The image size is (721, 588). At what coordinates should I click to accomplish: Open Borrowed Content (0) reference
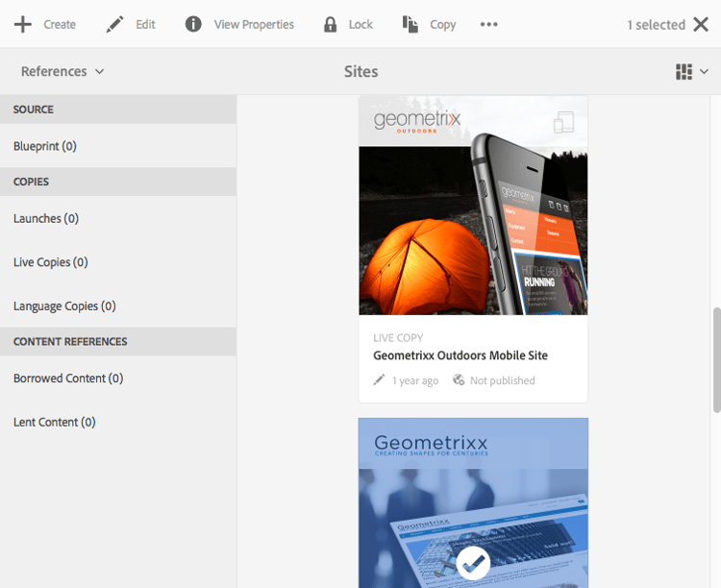click(x=118, y=379)
